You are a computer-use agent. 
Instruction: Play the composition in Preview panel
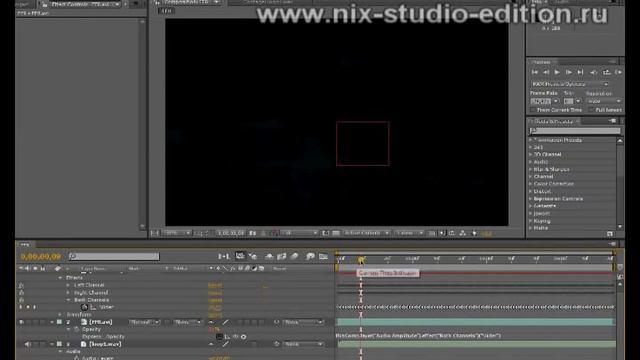(557, 72)
